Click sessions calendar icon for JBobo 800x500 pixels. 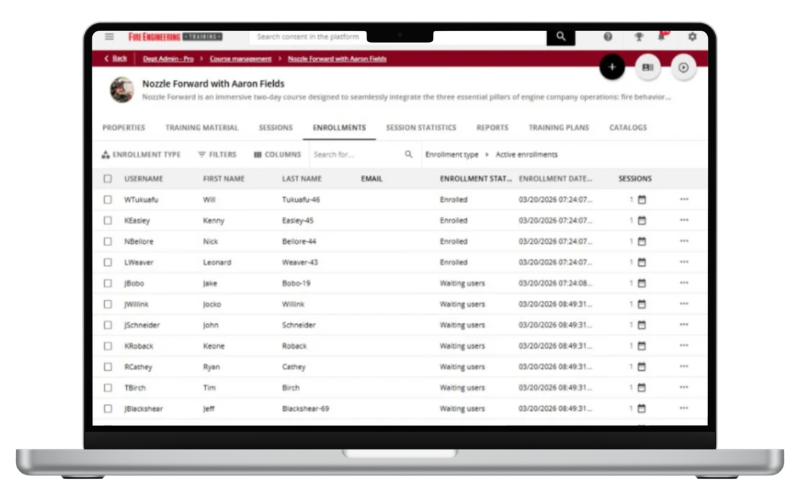(x=642, y=283)
